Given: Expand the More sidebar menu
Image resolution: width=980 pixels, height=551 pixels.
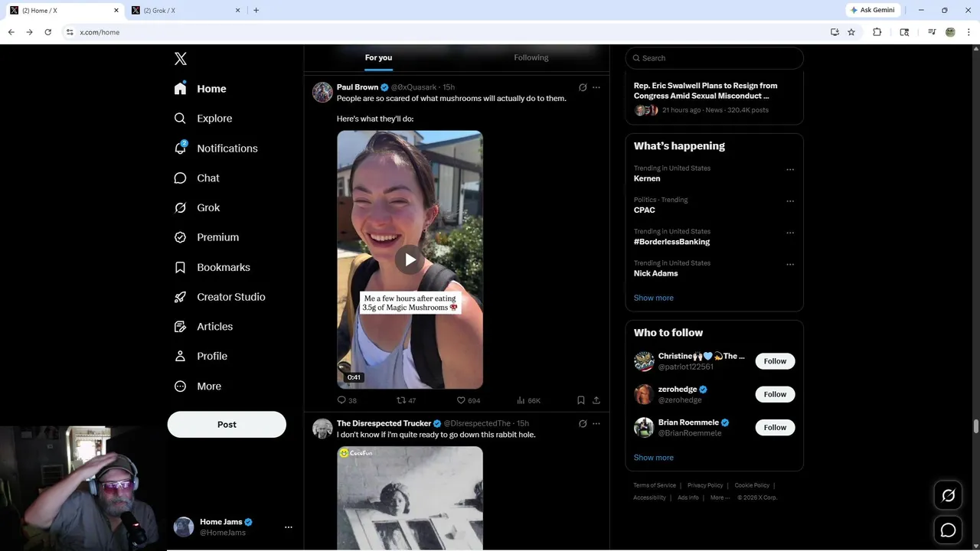Looking at the screenshot, I should click(198, 386).
